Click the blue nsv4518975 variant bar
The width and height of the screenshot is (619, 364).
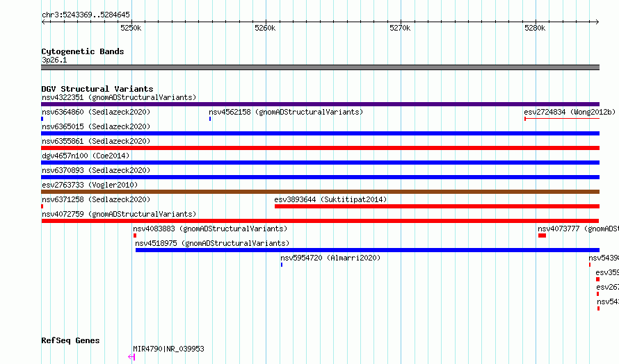pyautogui.click(x=367, y=250)
